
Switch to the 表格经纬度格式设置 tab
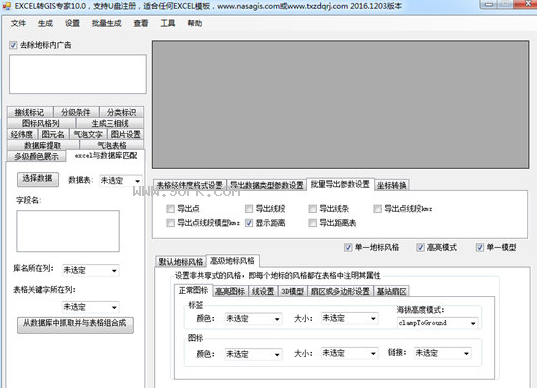coord(190,185)
